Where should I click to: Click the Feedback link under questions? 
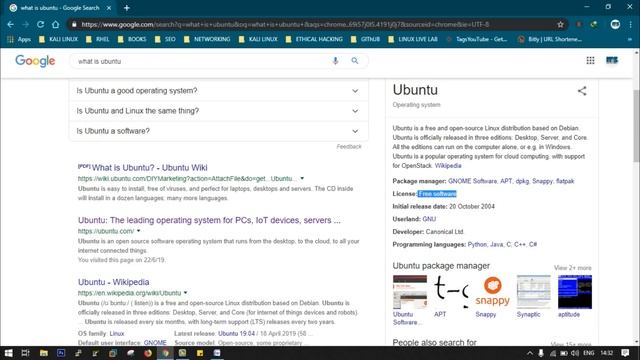349,147
